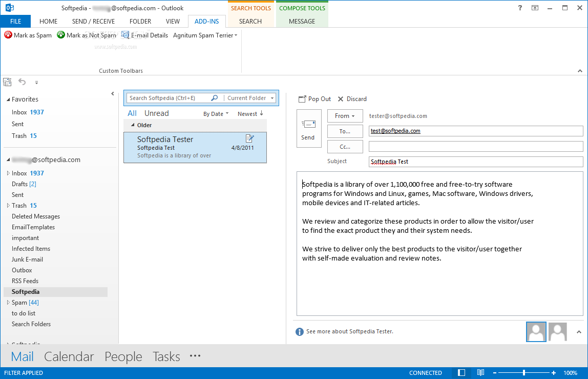Open the From account dropdown

pos(345,116)
